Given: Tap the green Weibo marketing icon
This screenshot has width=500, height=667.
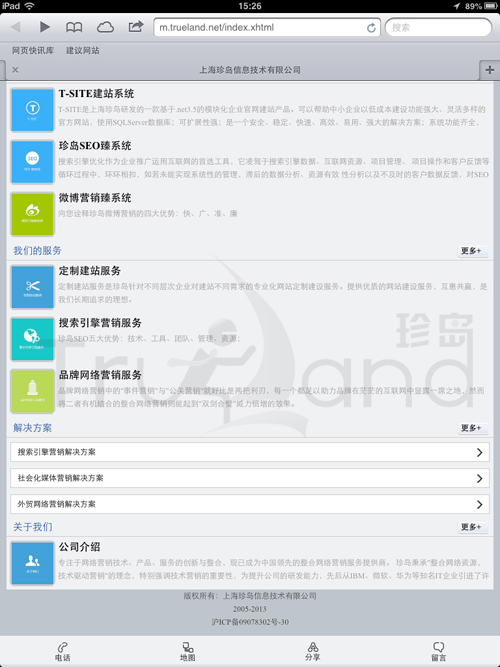Looking at the screenshot, I should click(x=32, y=214).
